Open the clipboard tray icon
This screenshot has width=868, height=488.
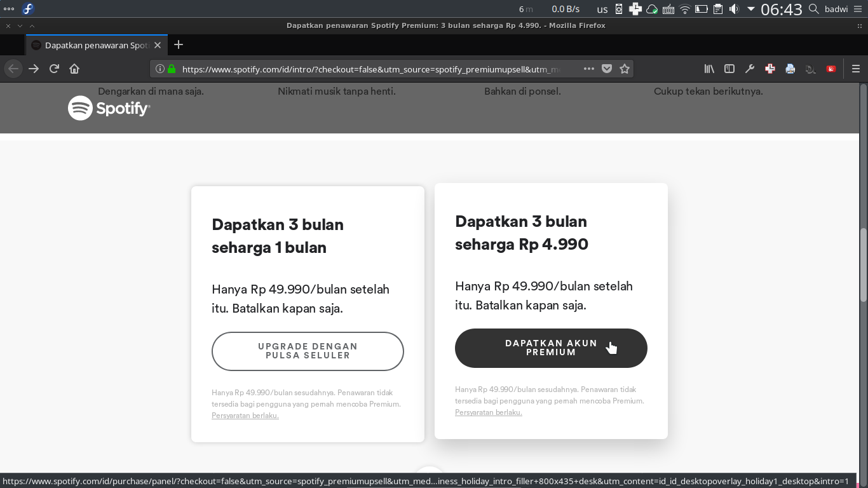717,9
